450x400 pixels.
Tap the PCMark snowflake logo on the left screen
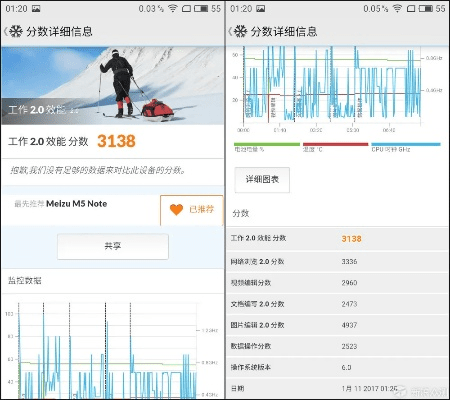pyautogui.click(x=16, y=31)
